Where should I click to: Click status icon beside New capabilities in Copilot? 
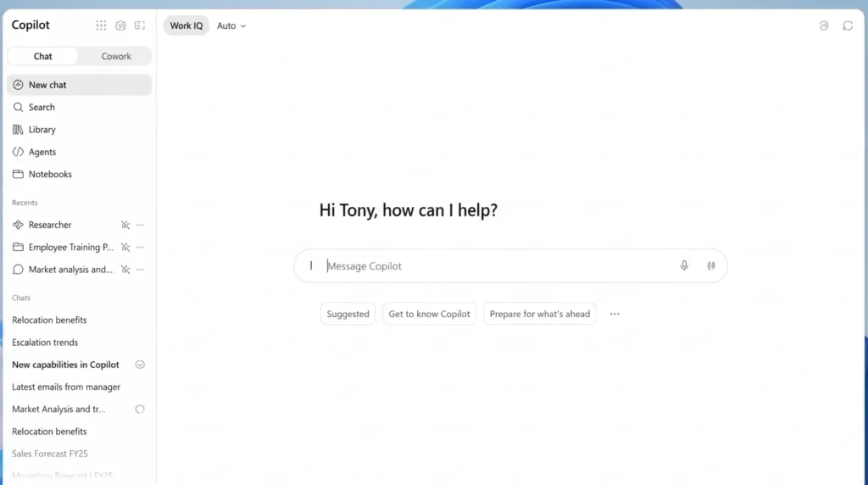tap(140, 365)
